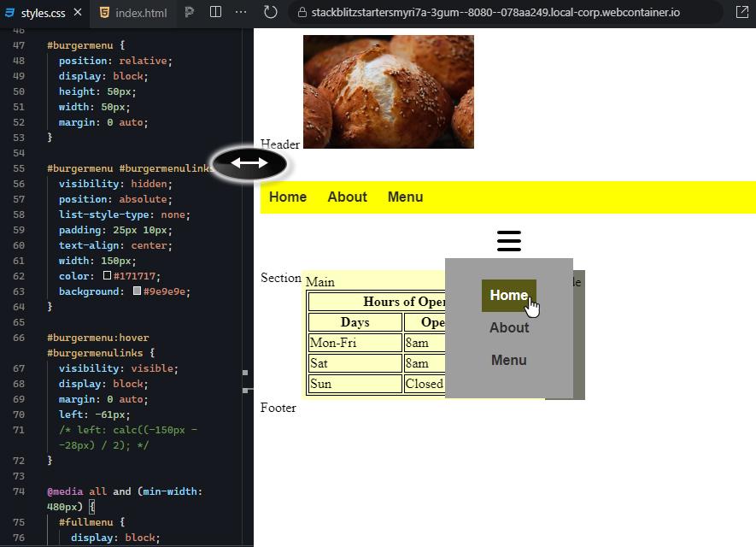Click the Prettier formatter icon in the toolbar
This screenshot has height=547, width=756.
coord(190,13)
